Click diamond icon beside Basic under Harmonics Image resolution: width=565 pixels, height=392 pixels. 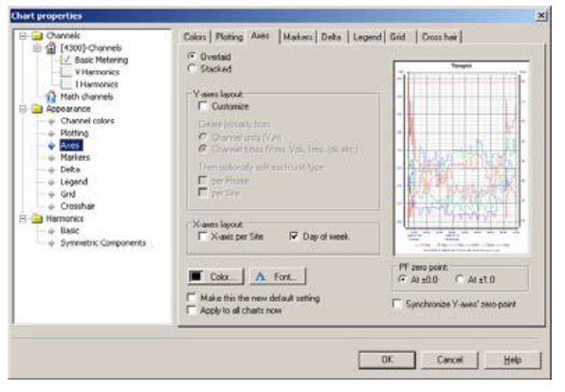(x=51, y=231)
